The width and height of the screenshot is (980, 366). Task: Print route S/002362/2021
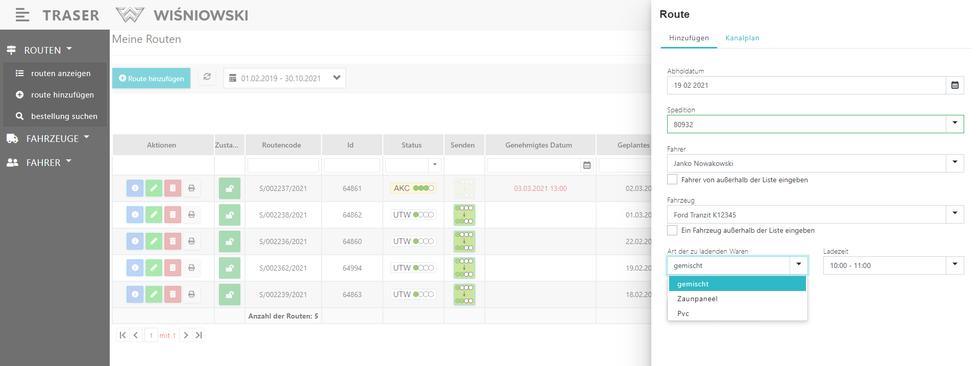(x=191, y=268)
